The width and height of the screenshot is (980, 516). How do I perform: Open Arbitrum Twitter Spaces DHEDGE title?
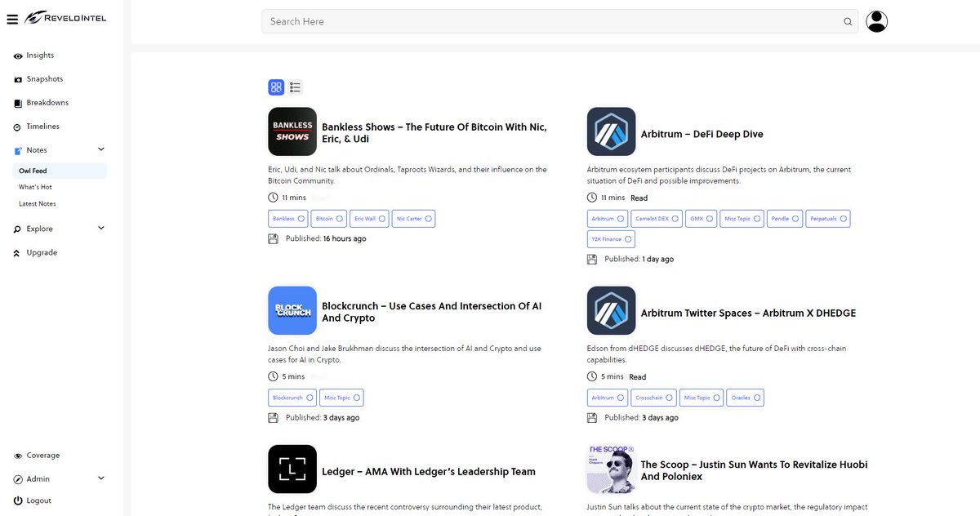tap(748, 313)
